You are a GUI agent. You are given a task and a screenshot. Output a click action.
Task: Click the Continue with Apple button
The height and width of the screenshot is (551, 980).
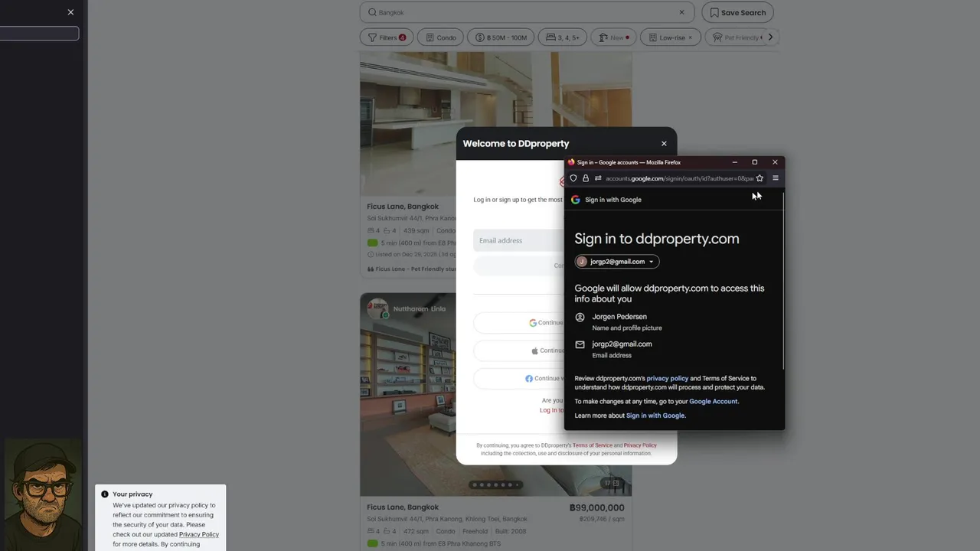point(519,350)
